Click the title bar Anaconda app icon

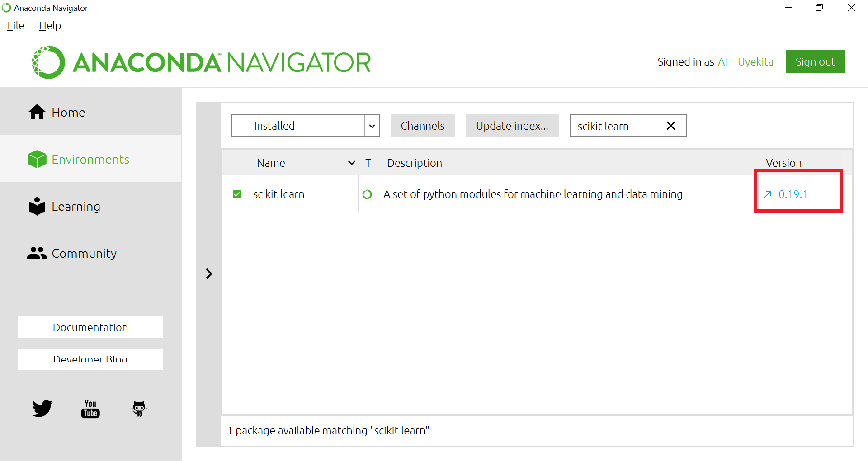(x=6, y=8)
